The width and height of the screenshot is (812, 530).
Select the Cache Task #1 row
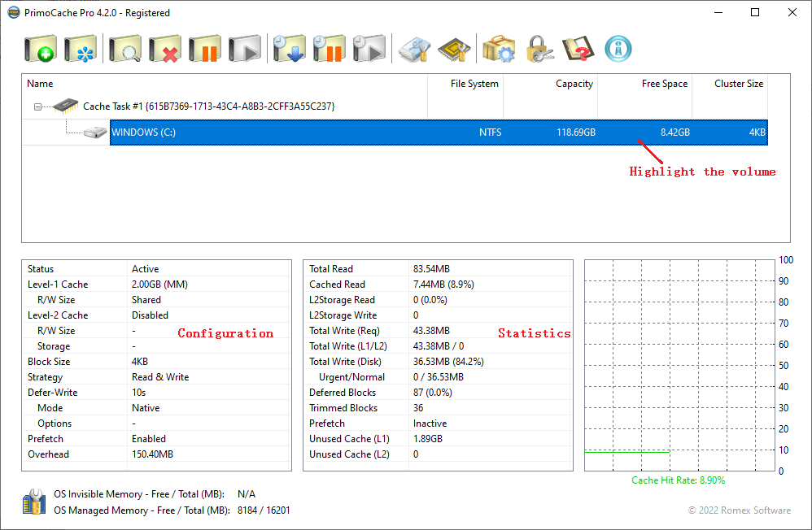point(209,106)
